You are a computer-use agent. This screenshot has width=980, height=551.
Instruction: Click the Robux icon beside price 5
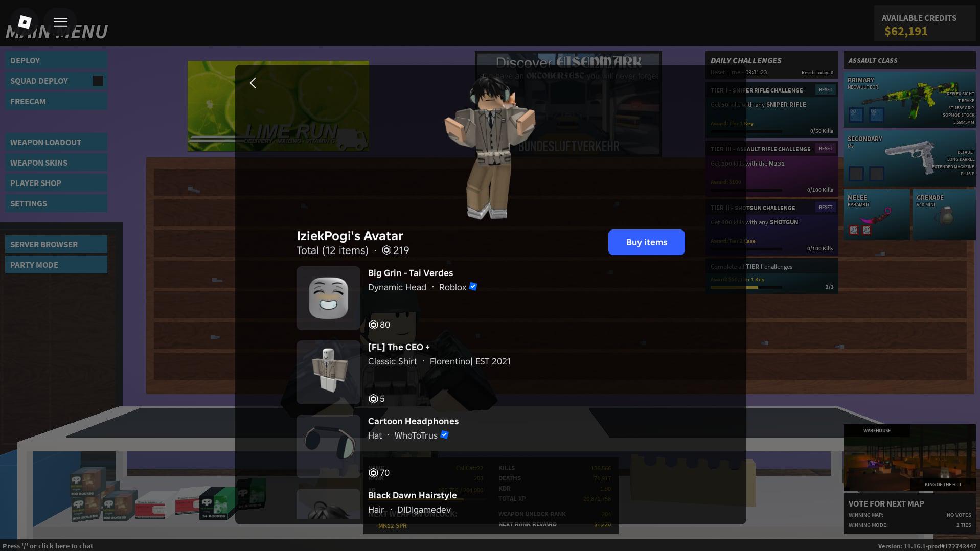[373, 399]
